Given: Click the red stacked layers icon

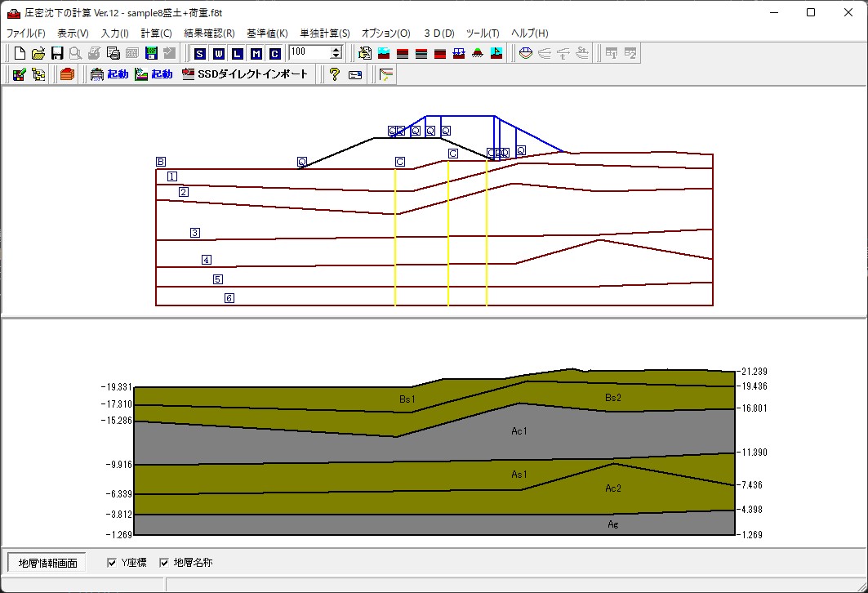Looking at the screenshot, I should pyautogui.click(x=67, y=74).
